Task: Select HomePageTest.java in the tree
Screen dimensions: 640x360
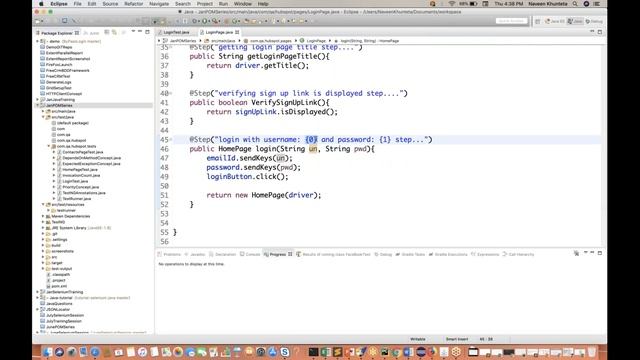Action: [80, 169]
